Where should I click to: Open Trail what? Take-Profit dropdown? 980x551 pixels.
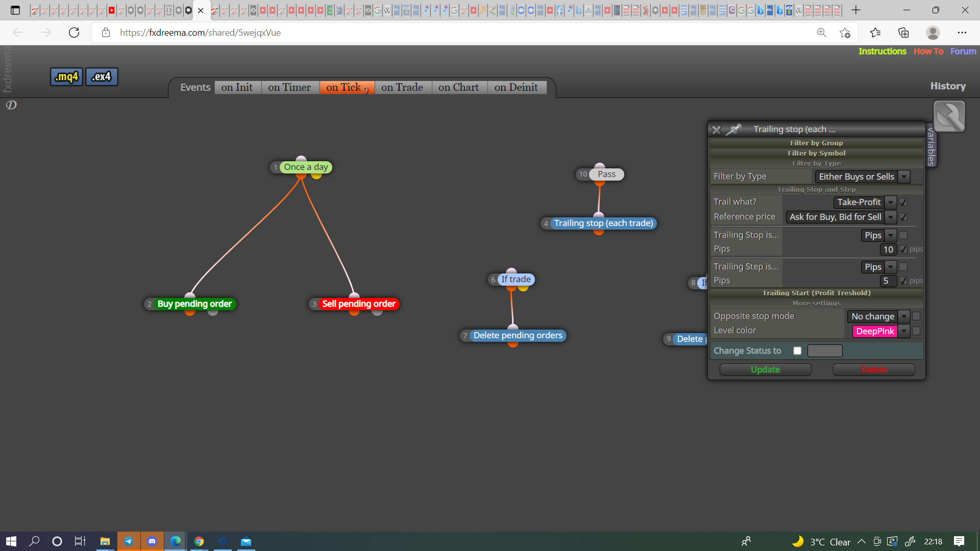[865, 202]
